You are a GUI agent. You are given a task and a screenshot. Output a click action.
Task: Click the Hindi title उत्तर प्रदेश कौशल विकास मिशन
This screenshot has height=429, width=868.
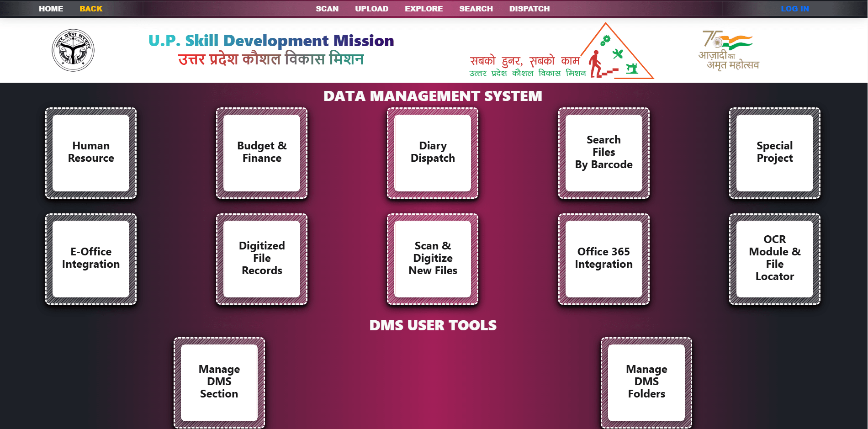pos(271,59)
